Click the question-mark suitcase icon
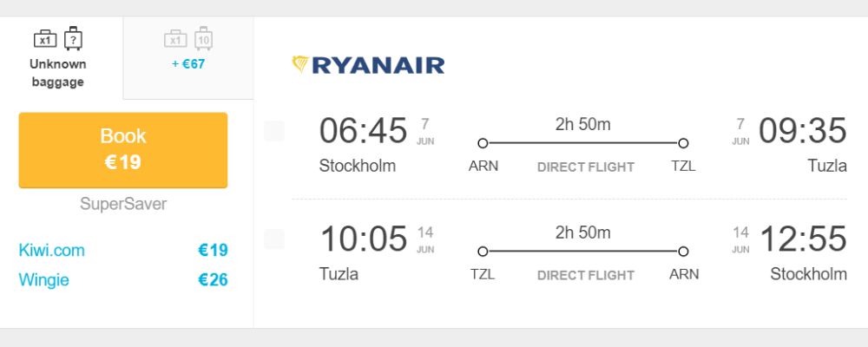 73,39
